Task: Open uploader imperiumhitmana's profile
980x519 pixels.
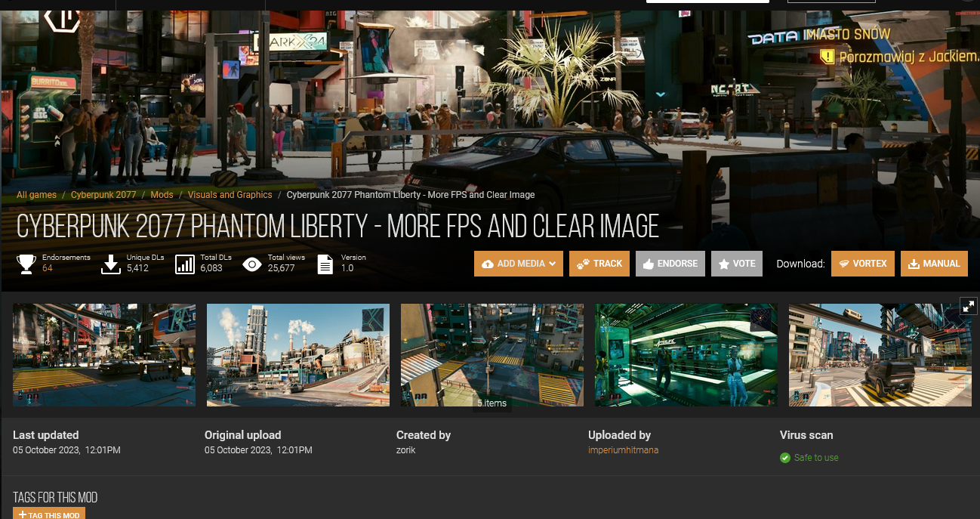Action: coord(623,449)
